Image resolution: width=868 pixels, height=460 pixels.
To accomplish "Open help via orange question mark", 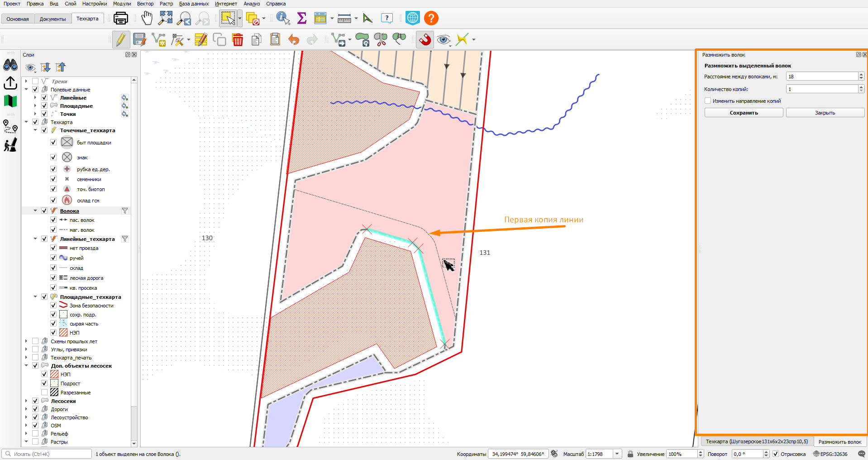I will click(431, 18).
